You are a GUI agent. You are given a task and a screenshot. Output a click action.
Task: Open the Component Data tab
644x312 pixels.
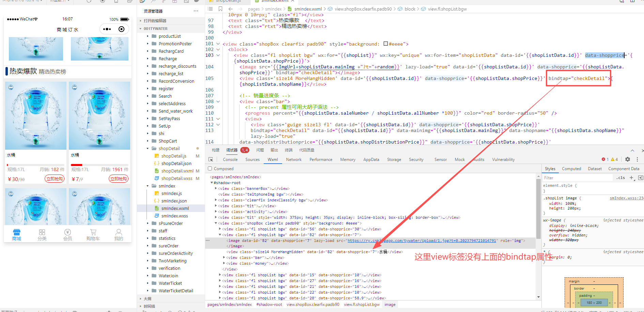pos(624,168)
